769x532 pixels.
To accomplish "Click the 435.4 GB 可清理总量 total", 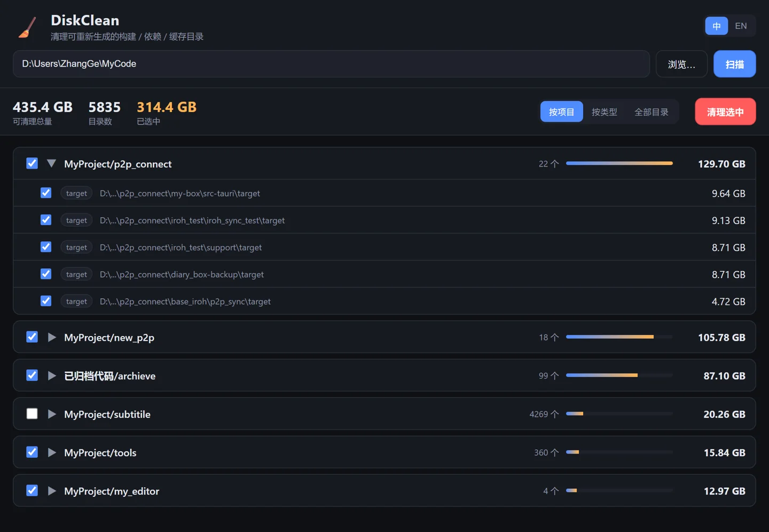I will 43,113.
